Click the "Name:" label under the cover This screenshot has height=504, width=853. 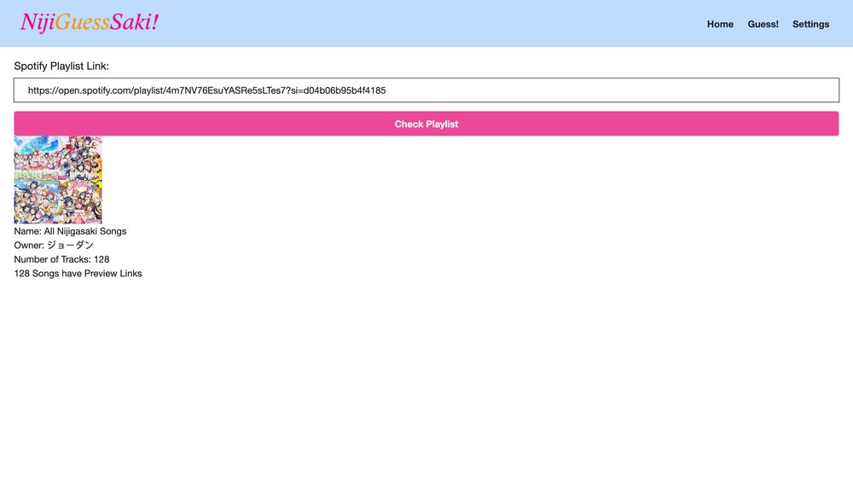pyautogui.click(x=27, y=231)
